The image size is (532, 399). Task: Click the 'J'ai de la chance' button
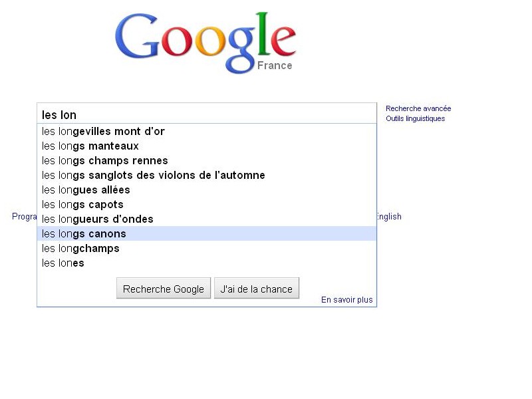[x=257, y=289]
